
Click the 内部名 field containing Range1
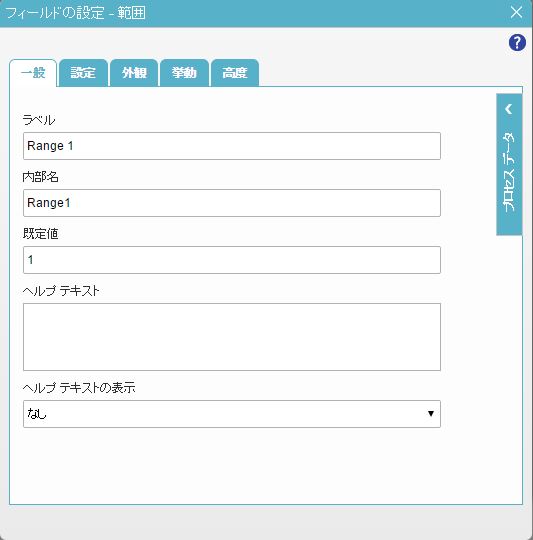[x=232, y=203]
